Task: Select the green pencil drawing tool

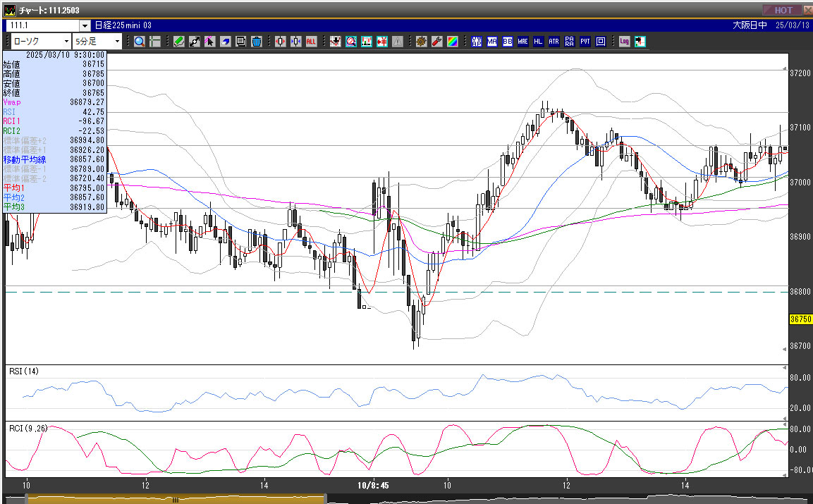Action: [x=179, y=42]
